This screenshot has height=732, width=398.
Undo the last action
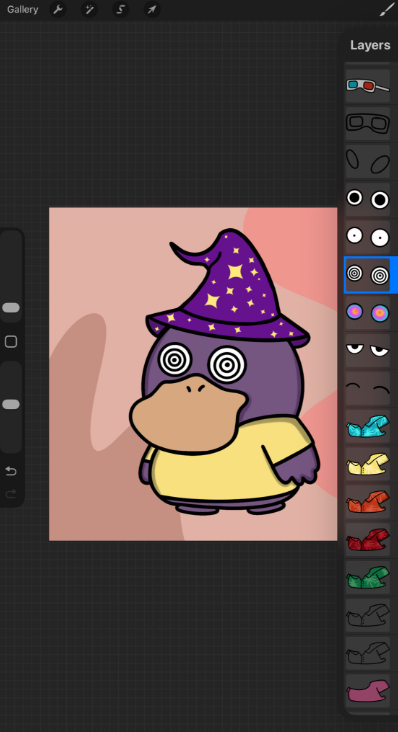pos(11,471)
